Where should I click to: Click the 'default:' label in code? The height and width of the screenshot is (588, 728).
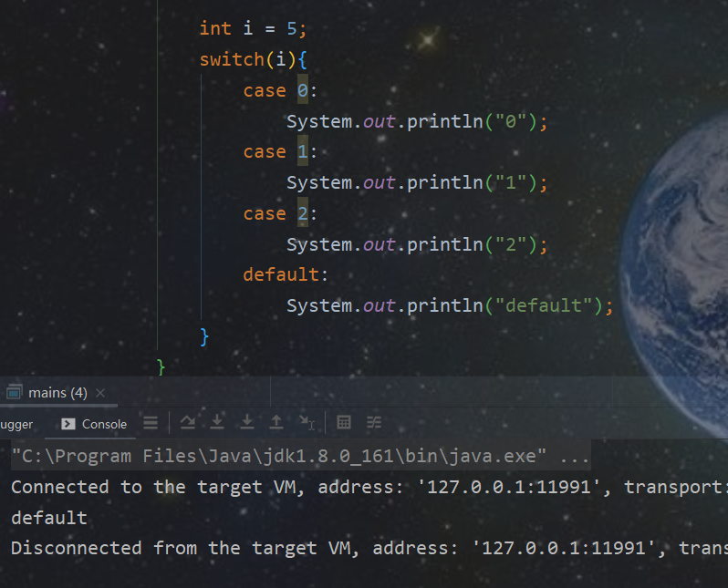coord(286,274)
